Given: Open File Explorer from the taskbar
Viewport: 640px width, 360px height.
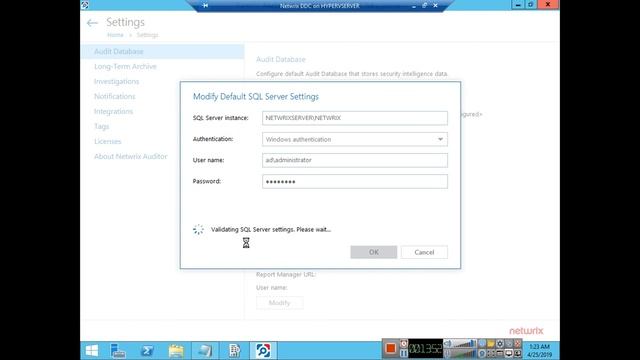Looking at the screenshot, I should pos(176,351).
